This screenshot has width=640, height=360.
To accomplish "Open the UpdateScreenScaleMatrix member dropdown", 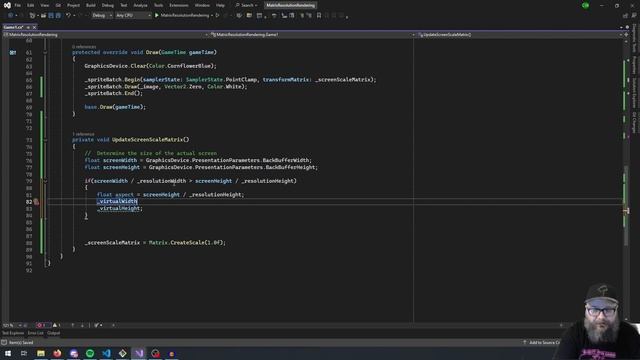I will [x=520, y=35].
